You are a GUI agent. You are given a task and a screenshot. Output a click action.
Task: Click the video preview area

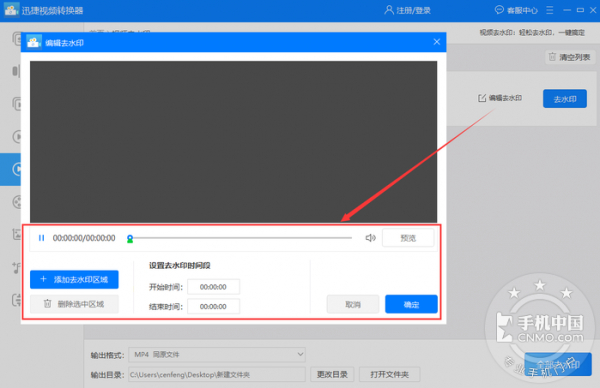pos(233,142)
